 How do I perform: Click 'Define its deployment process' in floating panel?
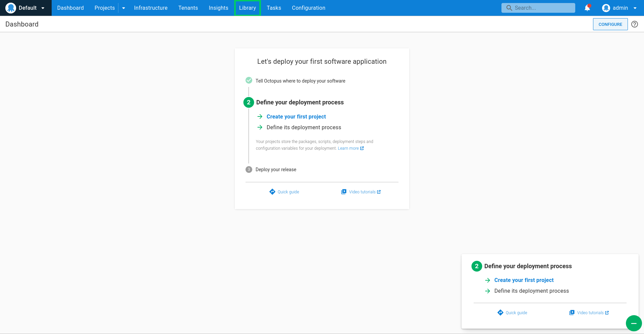point(532,291)
